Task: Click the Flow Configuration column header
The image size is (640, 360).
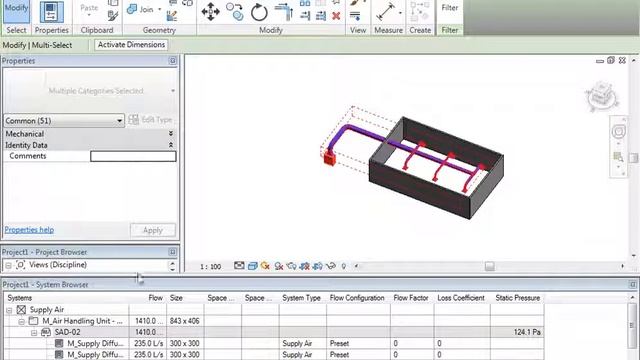Action: [x=357, y=298]
